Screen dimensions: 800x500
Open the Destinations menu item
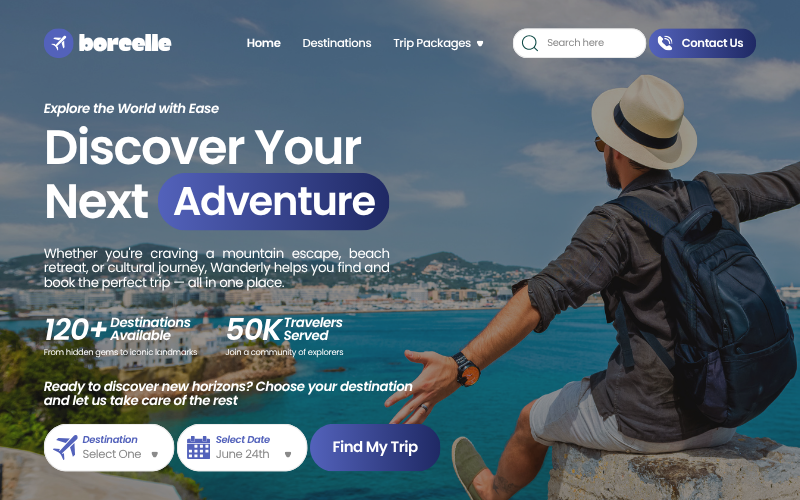click(337, 43)
